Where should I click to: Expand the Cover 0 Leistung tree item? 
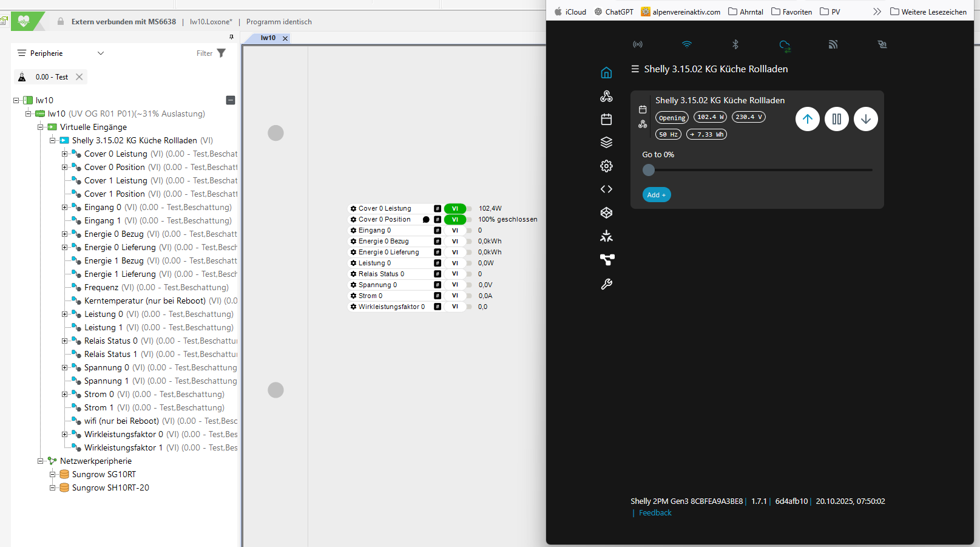click(x=65, y=154)
